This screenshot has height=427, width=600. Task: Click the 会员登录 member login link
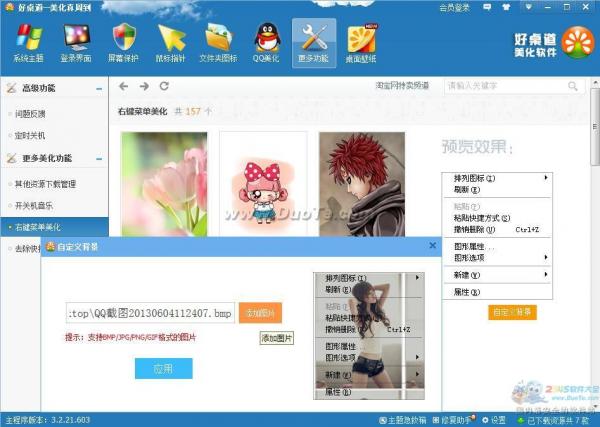455,8
